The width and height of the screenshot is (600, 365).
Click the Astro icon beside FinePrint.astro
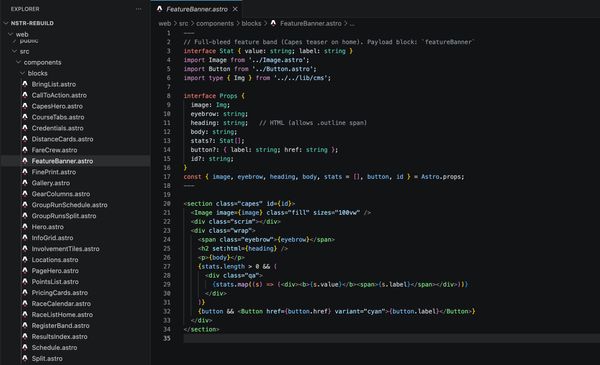coord(25,172)
